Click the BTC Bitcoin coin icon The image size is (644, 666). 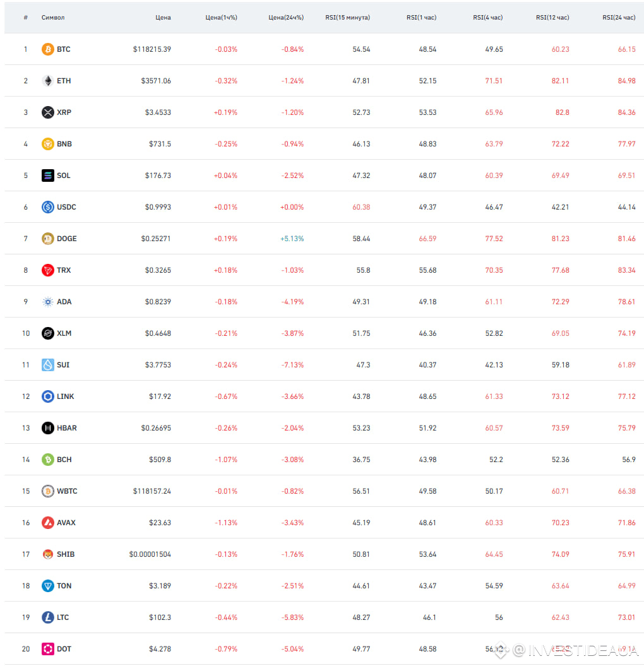pos(47,49)
